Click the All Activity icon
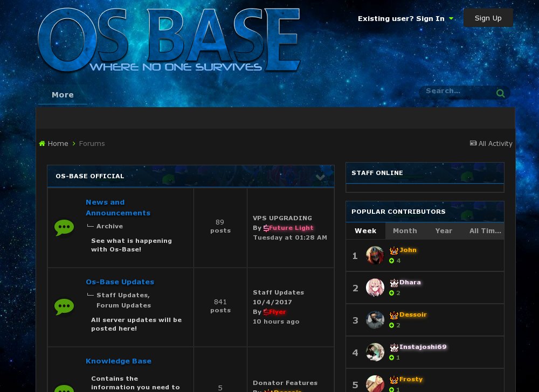Screen dimensions: 539x392 [x=473, y=143]
